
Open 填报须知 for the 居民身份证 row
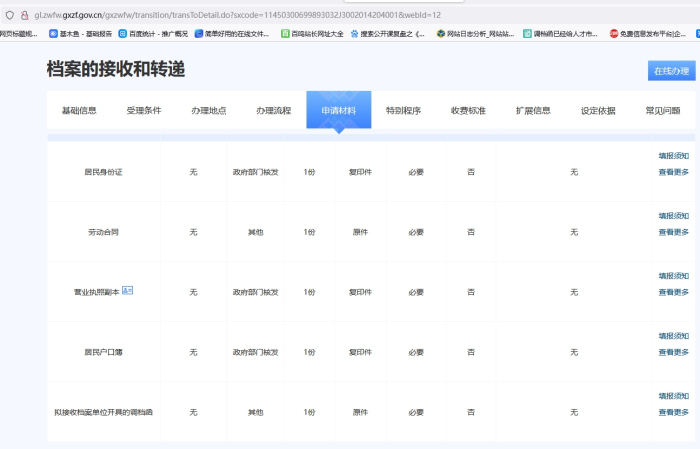click(674, 156)
